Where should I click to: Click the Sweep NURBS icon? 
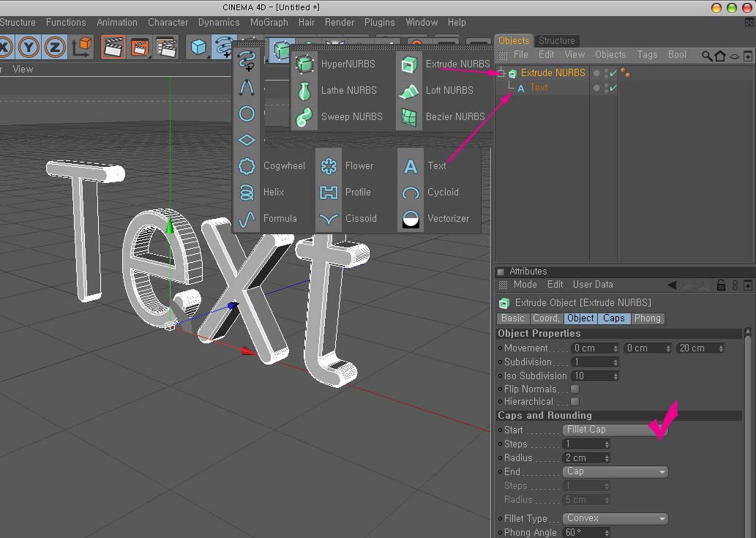[x=304, y=116]
